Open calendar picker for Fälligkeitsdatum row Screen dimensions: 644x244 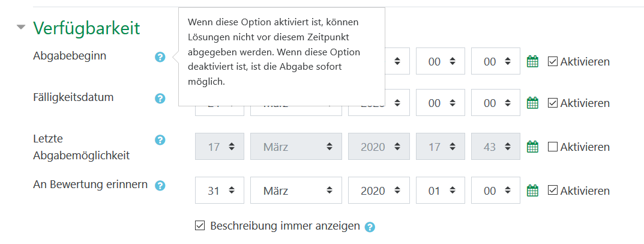point(532,103)
